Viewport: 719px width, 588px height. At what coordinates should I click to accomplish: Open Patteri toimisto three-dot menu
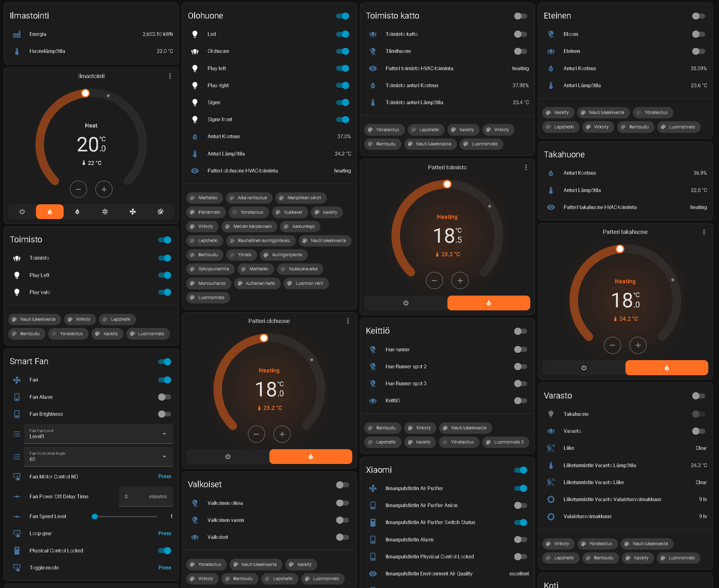point(526,167)
